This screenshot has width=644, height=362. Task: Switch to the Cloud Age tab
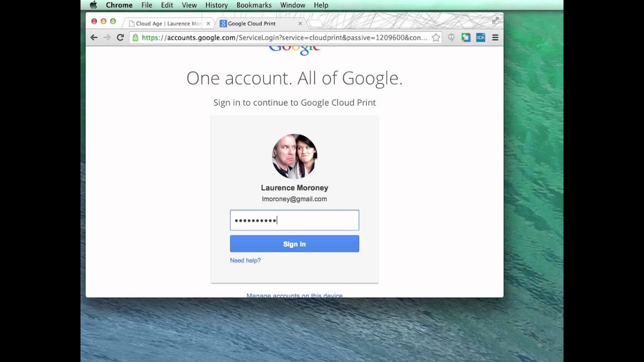168,24
